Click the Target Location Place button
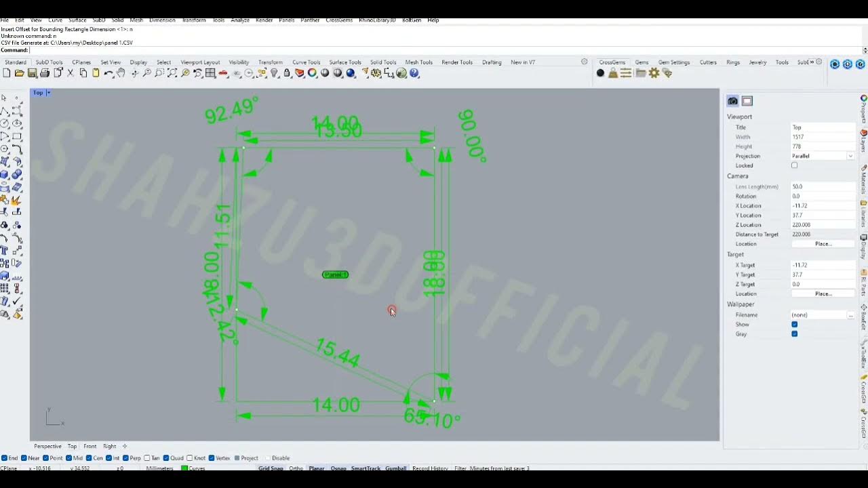868x488 pixels. tap(823, 294)
